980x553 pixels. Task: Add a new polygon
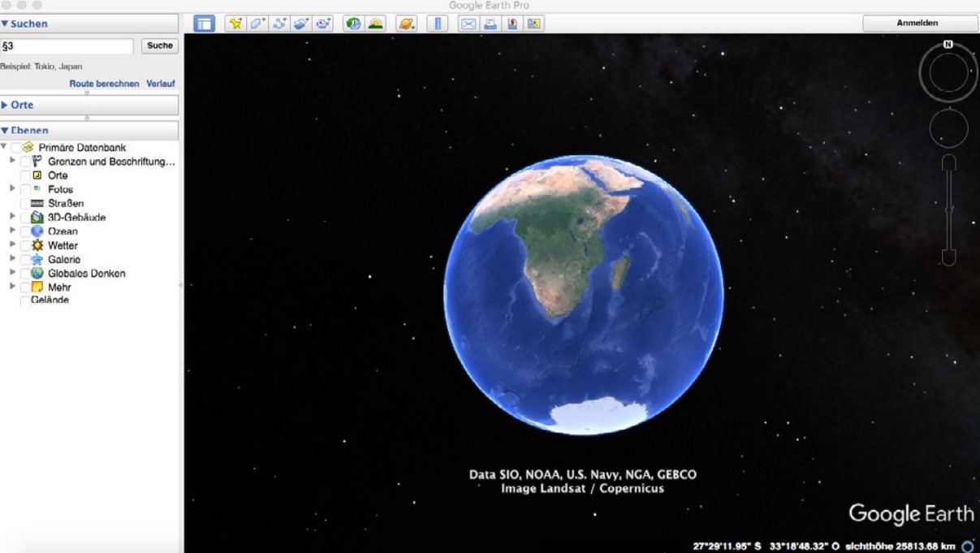(x=257, y=24)
